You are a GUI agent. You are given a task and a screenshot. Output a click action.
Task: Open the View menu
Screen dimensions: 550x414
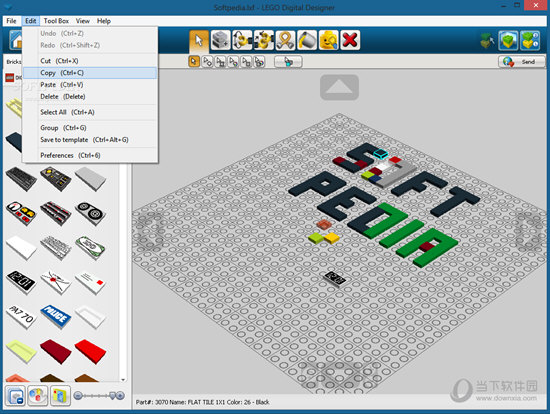(83, 21)
